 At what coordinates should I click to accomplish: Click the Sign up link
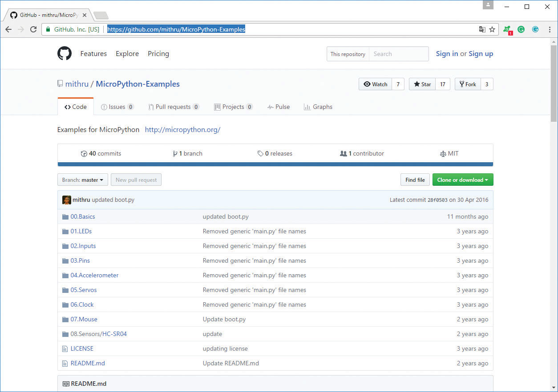click(x=481, y=54)
